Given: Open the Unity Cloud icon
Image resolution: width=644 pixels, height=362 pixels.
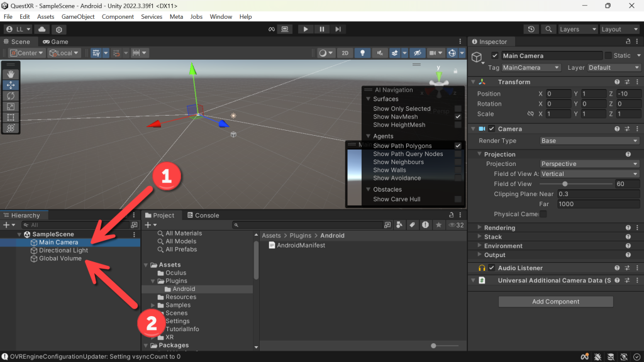Looking at the screenshot, I should point(42,29).
